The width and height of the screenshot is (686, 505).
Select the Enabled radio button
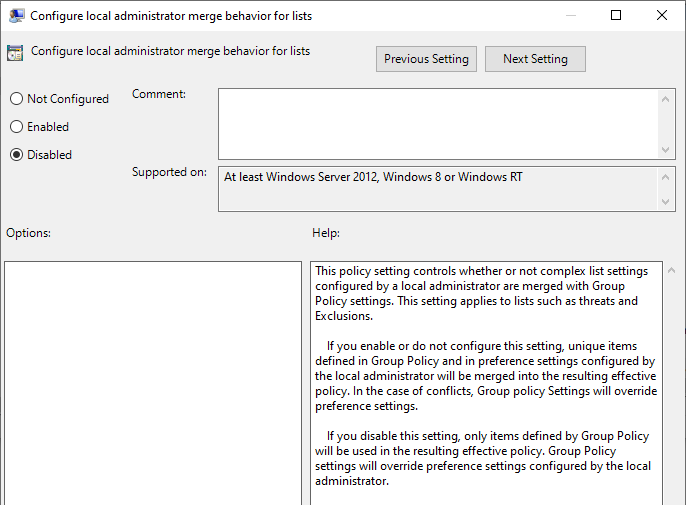[17, 126]
